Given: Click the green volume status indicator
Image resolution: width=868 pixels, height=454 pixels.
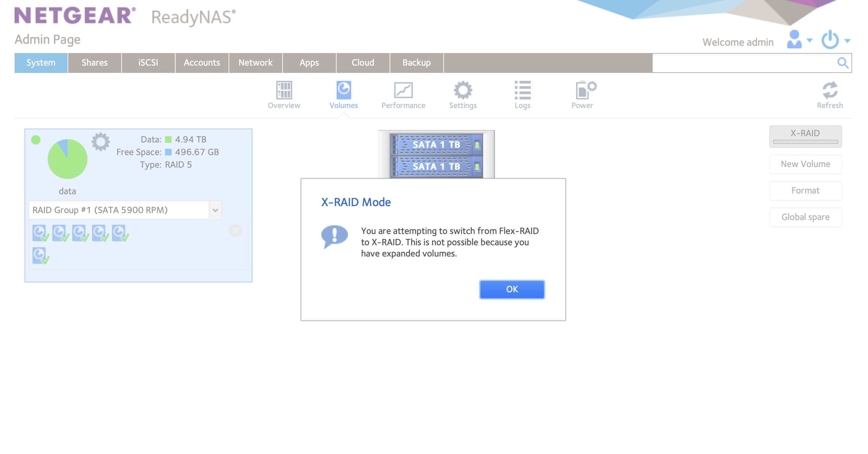Looking at the screenshot, I should [36, 140].
